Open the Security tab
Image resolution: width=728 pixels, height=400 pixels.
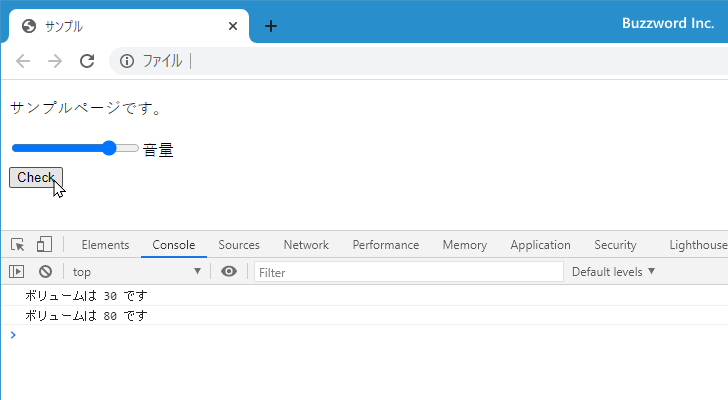coord(615,245)
